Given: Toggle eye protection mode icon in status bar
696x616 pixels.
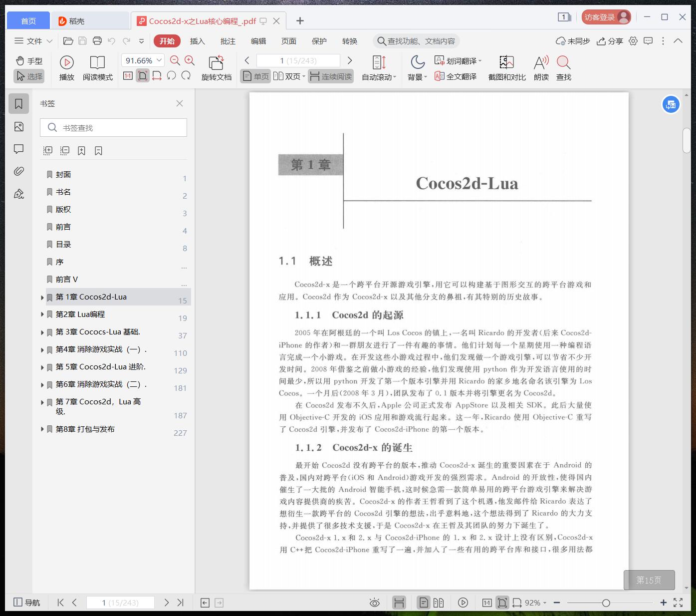Looking at the screenshot, I should (375, 603).
